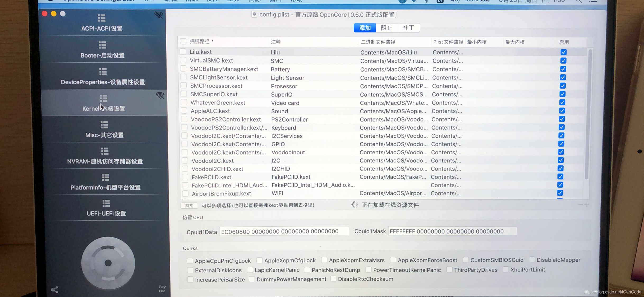Select the NVRAM settings sidebar icon
The image size is (644, 297).
[x=105, y=151]
